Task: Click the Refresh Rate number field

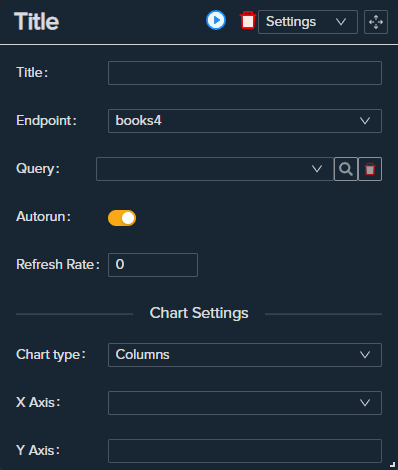Action: (x=153, y=265)
